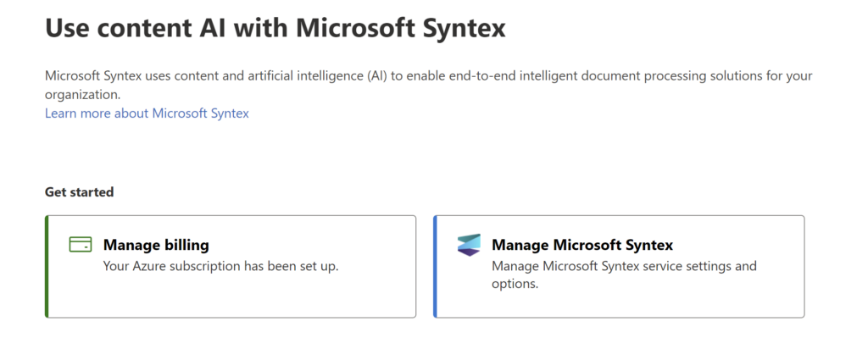Viewport: 868px width, 349px height.
Task: Click the Manage Microsoft Syntex title text
Action: click(582, 245)
